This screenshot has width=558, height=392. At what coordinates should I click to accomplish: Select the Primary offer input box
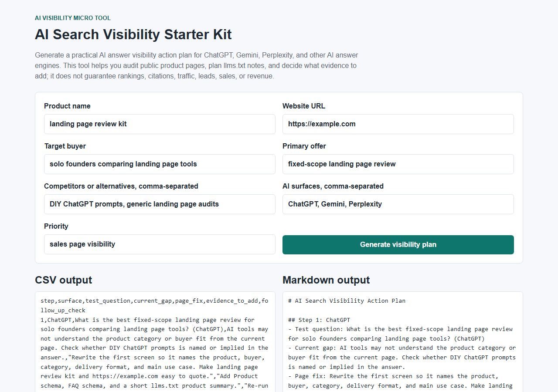[x=398, y=164]
